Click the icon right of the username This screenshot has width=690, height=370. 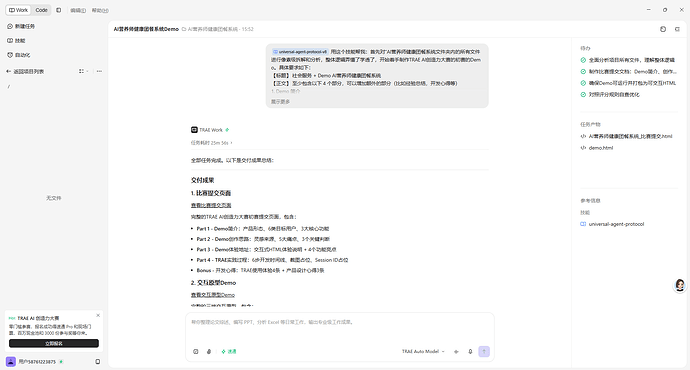(98, 362)
